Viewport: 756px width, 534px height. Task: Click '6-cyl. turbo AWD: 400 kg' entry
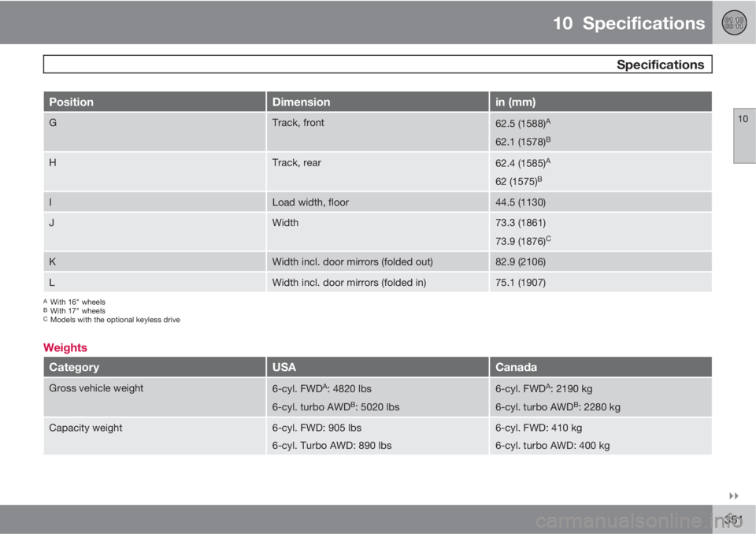point(553,445)
